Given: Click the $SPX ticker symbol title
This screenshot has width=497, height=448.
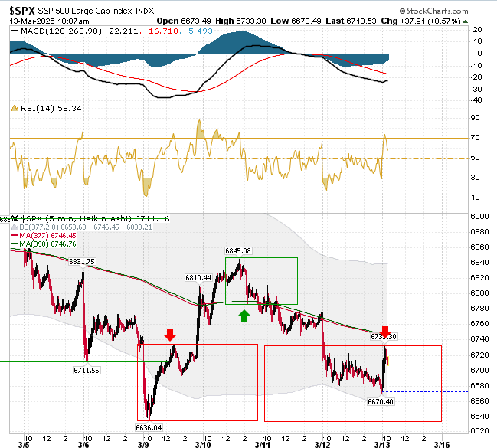Looking at the screenshot, I should (x=22, y=11).
